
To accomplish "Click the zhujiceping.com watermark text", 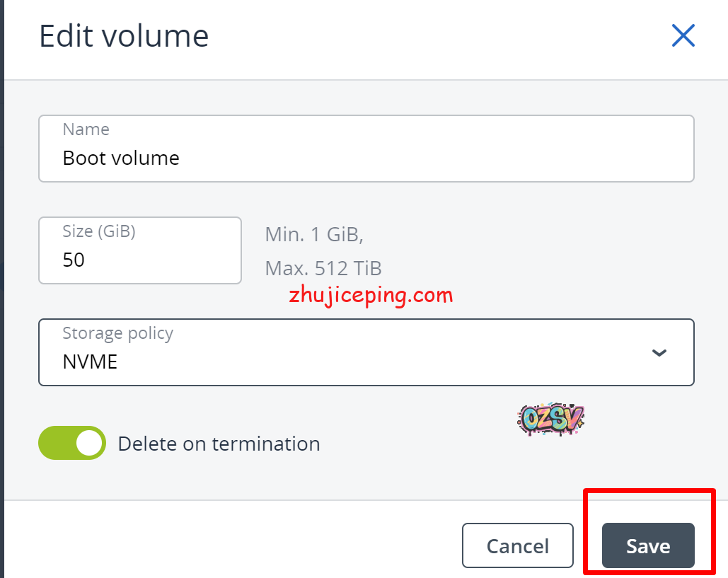I will click(371, 294).
